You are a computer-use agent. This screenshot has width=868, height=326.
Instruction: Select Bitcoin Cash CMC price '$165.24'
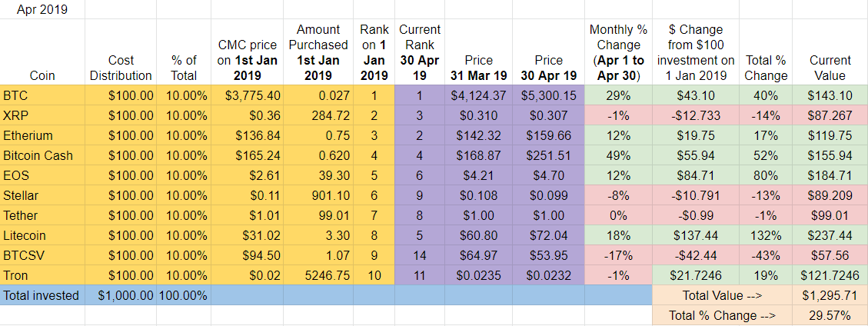pos(248,155)
